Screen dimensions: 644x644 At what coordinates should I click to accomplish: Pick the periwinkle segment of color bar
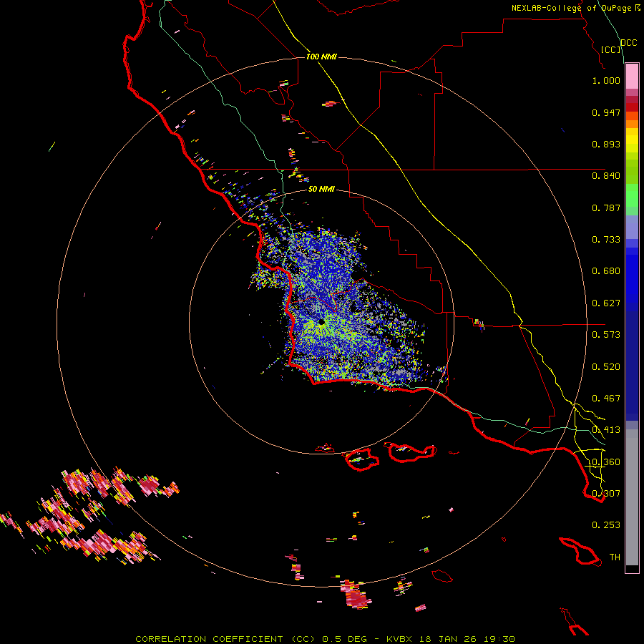[x=632, y=227]
